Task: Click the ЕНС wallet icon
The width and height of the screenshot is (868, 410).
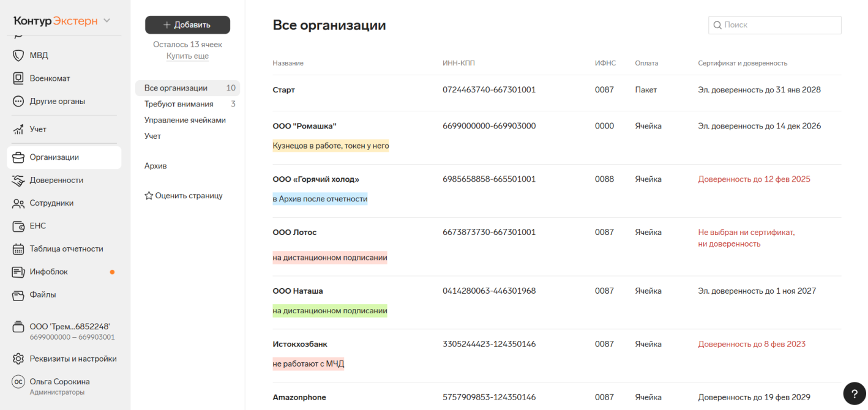Action: [x=18, y=226]
